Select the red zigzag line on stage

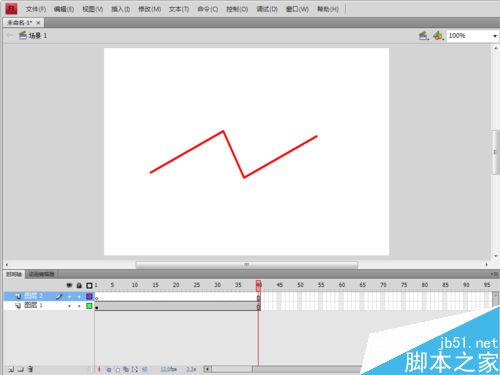(x=233, y=154)
